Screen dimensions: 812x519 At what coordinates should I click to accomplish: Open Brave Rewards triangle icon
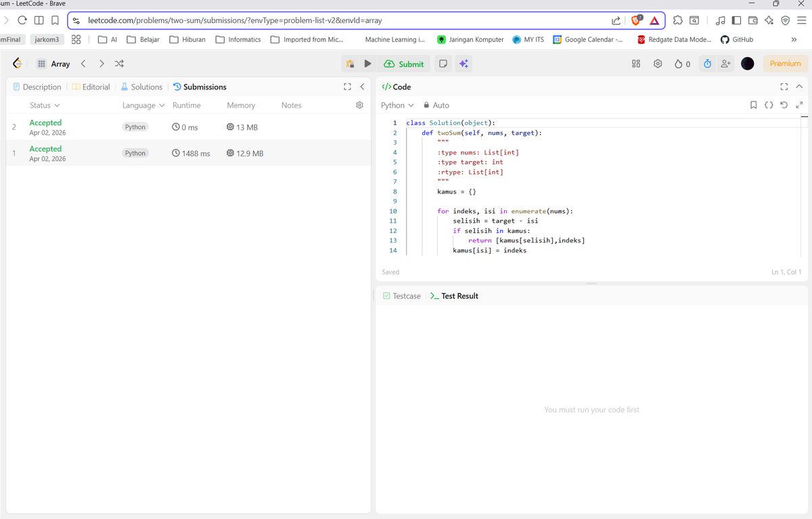click(x=654, y=21)
